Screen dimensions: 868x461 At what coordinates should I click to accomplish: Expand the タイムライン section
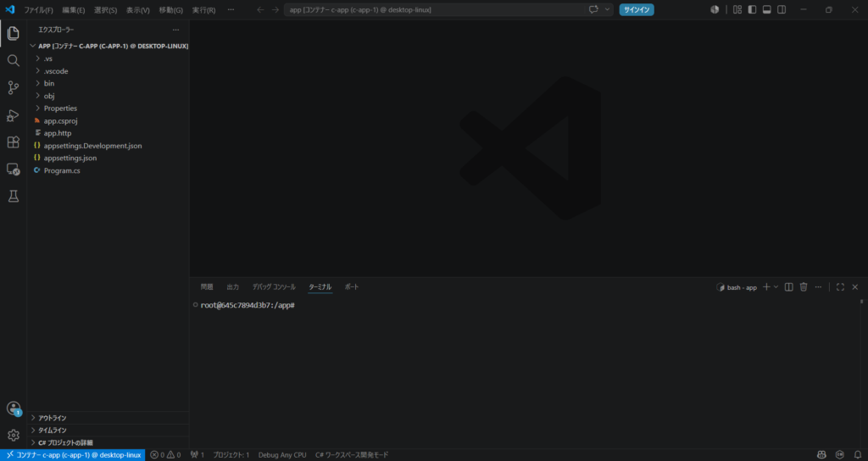click(x=108, y=430)
